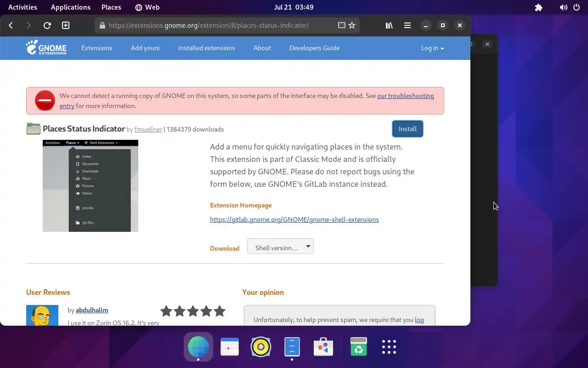Open the Applications menu
Screen dimensions: 588x368
click(x=71, y=7)
